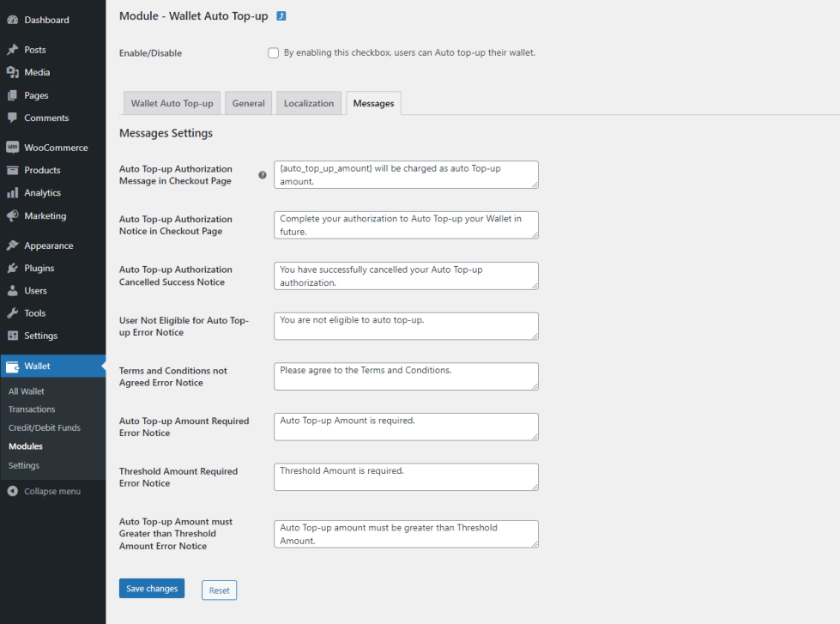The height and width of the screenshot is (624, 840).
Task: Click the Plugins plug icon
Action: click(x=13, y=268)
